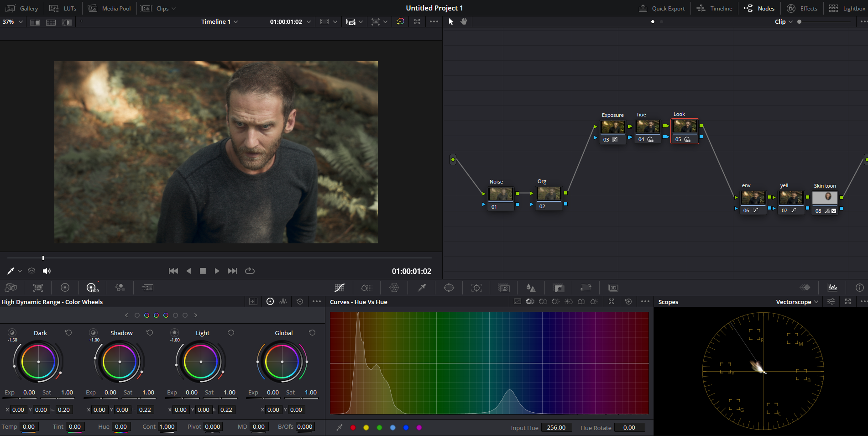Open the HDR color wheels palette
868x436 pixels.
(x=93, y=288)
